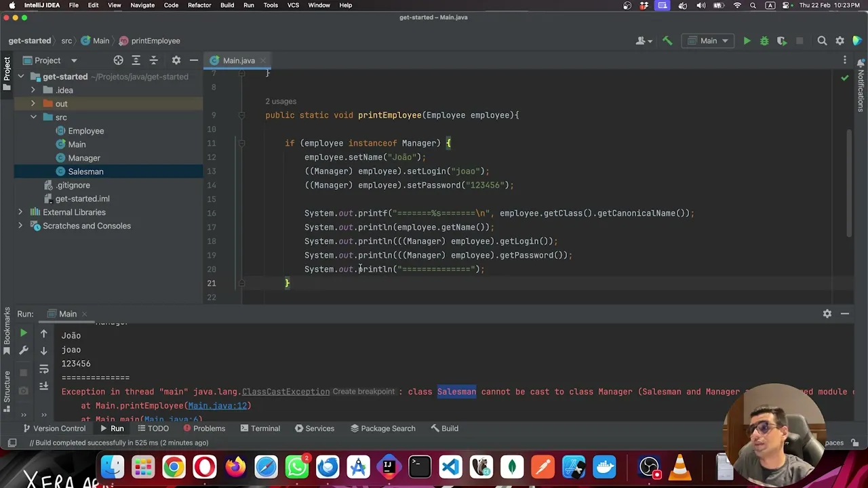Close the Main.java editor tab
This screenshot has height=488, width=868.
point(263,60)
